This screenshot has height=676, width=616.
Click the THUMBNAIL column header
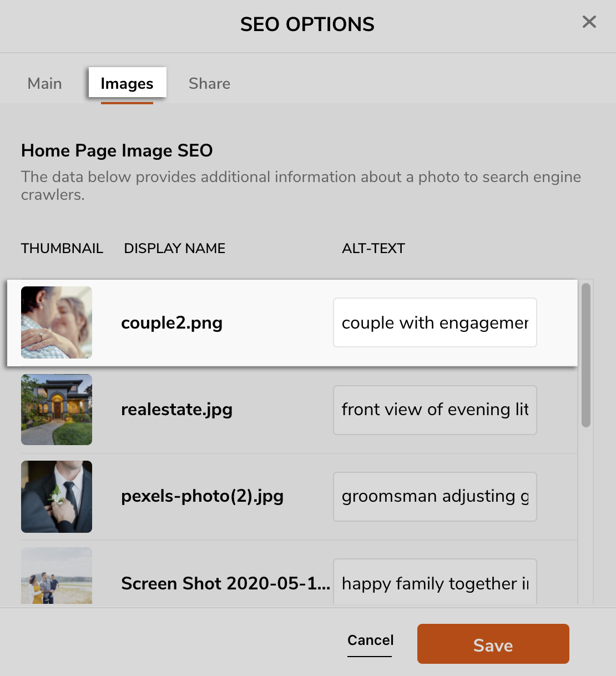(x=62, y=248)
